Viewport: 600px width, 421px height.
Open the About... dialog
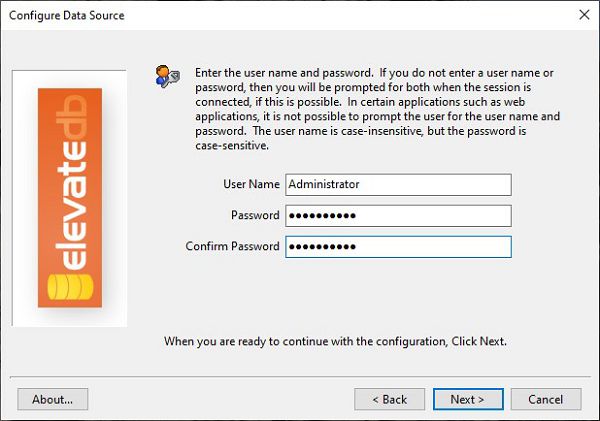[52, 399]
